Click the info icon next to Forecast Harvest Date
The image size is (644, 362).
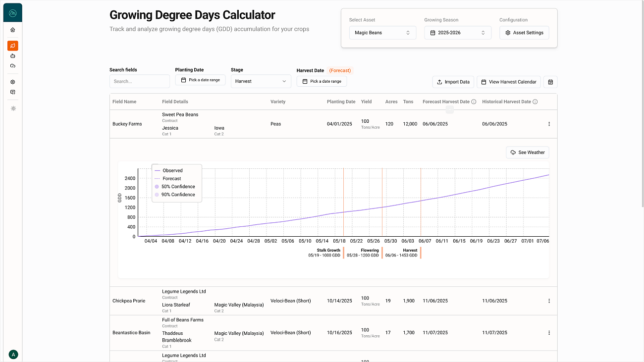[x=474, y=102]
